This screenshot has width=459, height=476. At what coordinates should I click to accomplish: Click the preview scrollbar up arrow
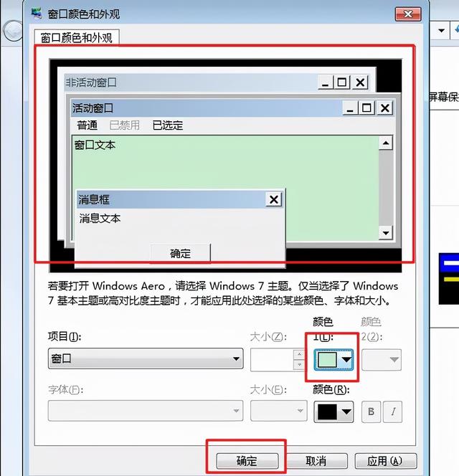[x=386, y=143]
